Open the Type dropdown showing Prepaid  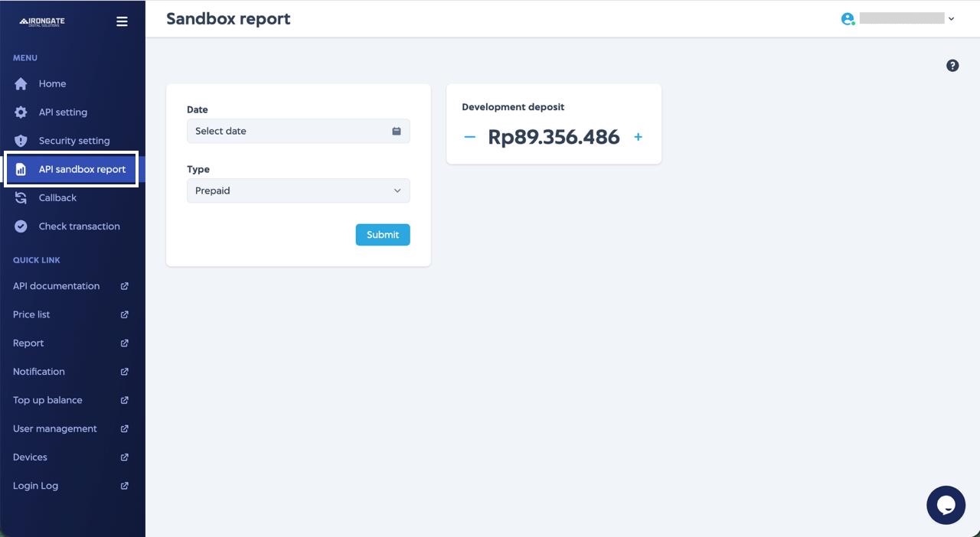click(x=298, y=190)
